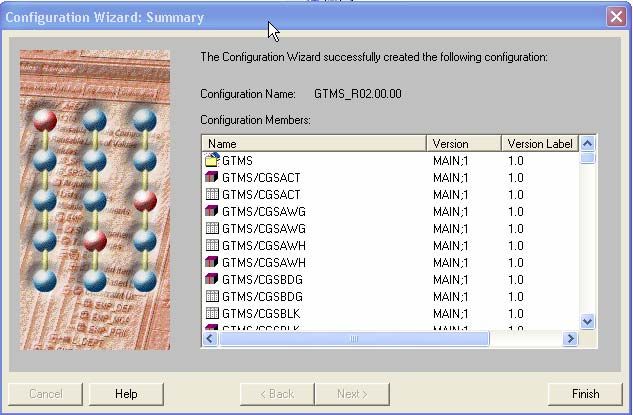Click the cube icon beside GTMS/CGSACT

pos(212,177)
